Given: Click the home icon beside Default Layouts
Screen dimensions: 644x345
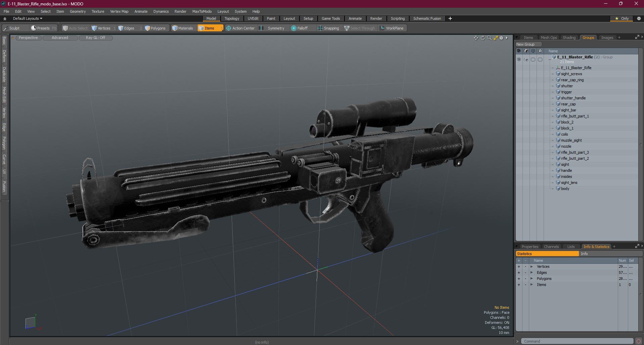Looking at the screenshot, I should tap(5, 18).
